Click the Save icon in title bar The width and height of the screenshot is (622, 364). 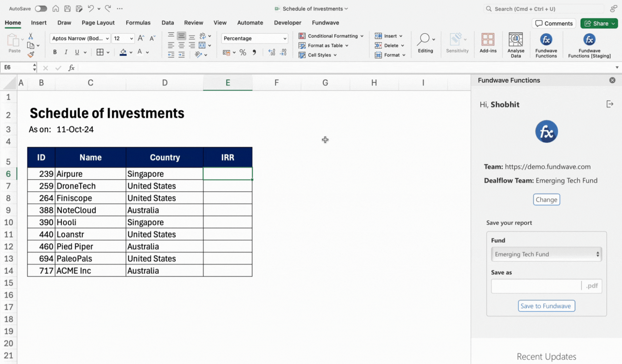coord(67,8)
